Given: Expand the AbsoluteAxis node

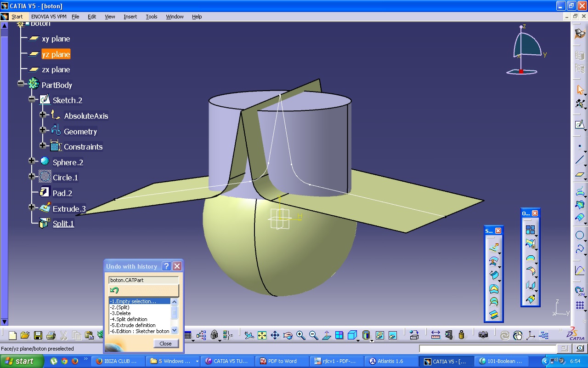Looking at the screenshot, I should (43, 115).
